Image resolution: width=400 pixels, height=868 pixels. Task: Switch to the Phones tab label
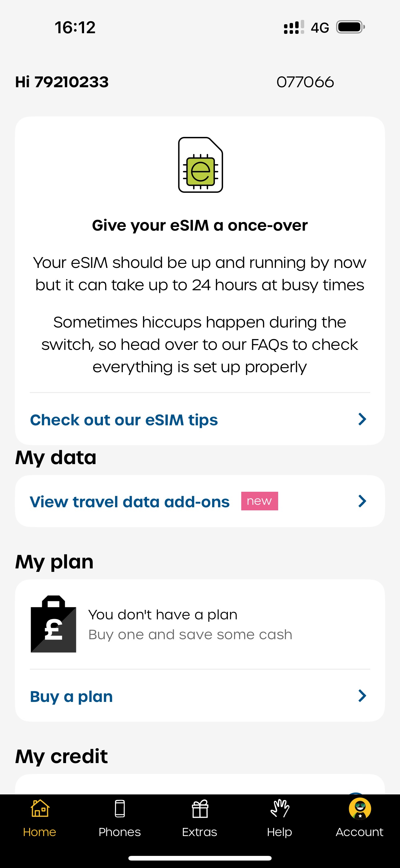120,832
